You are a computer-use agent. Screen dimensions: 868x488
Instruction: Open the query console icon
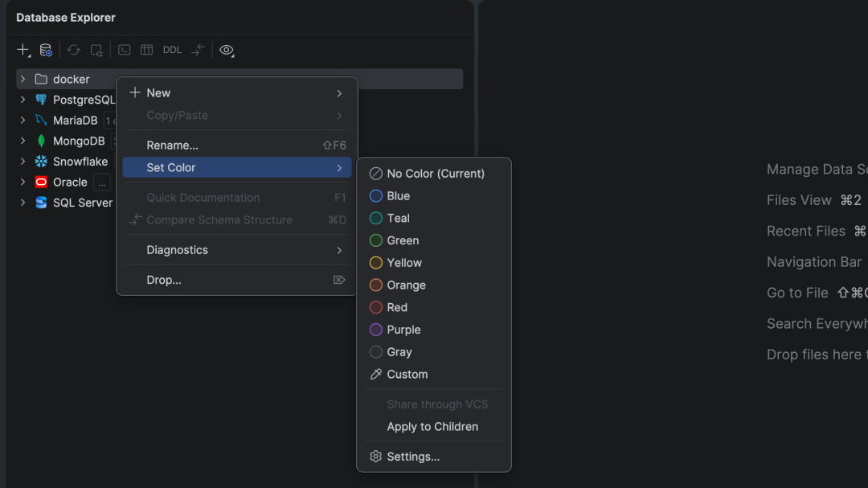[124, 50]
